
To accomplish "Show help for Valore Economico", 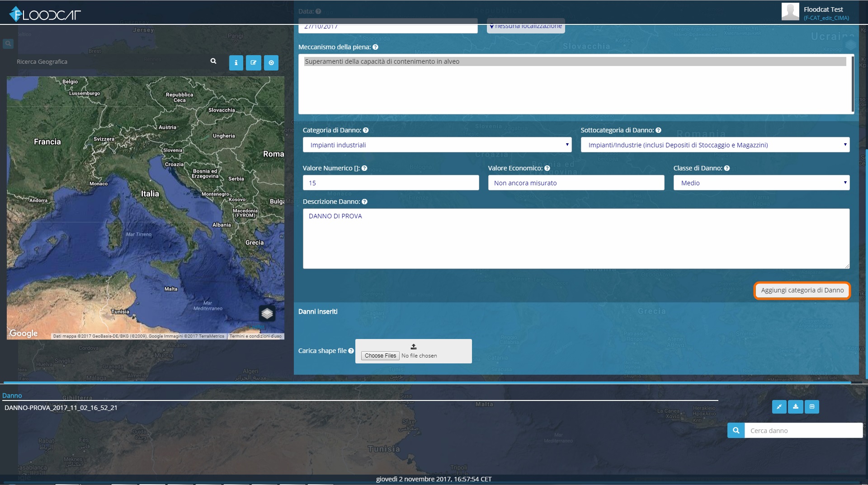I will [547, 168].
